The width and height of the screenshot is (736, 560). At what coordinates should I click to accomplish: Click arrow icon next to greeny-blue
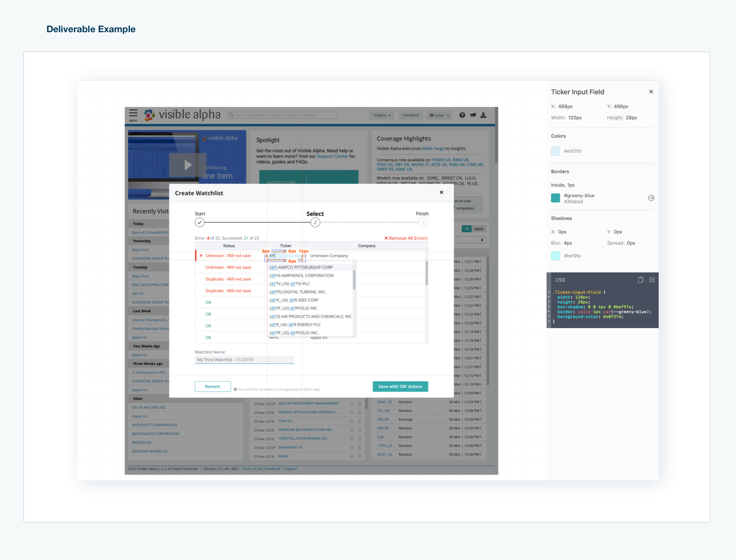pos(651,198)
